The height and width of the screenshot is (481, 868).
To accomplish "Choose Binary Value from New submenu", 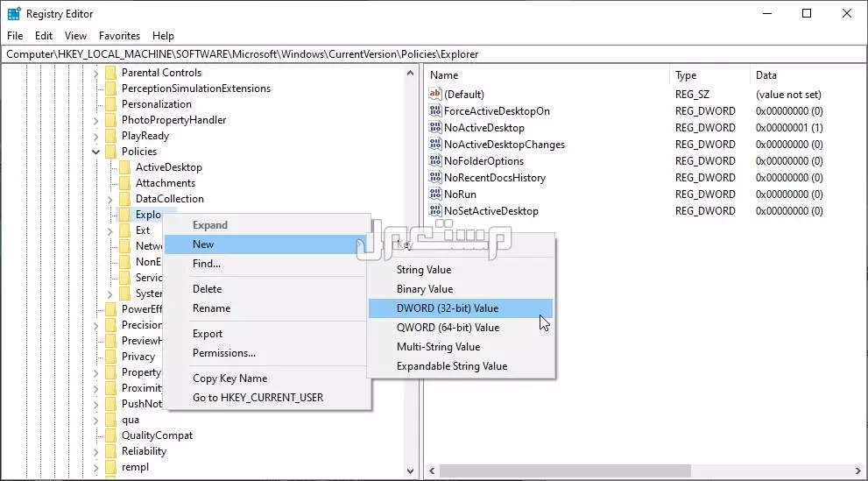I will pos(461,289).
